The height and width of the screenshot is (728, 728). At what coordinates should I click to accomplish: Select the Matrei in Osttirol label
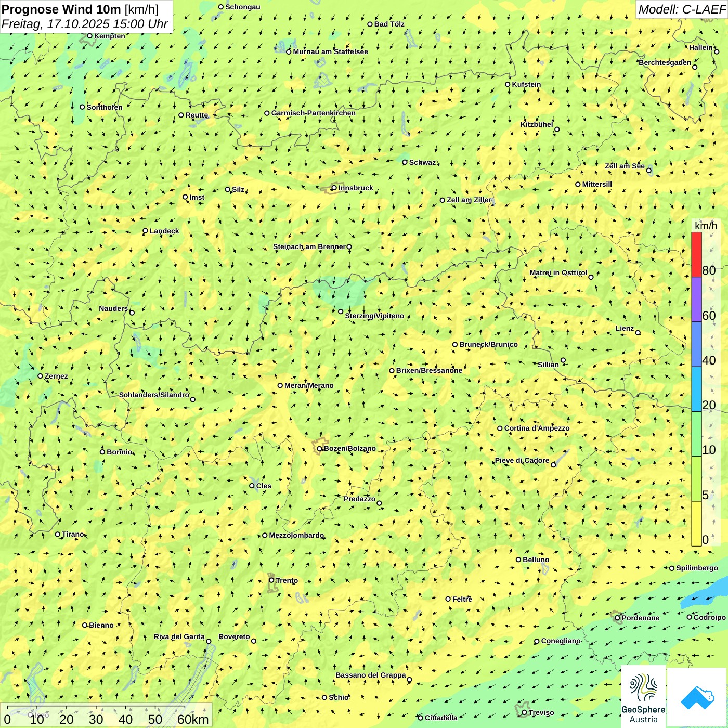558,272
